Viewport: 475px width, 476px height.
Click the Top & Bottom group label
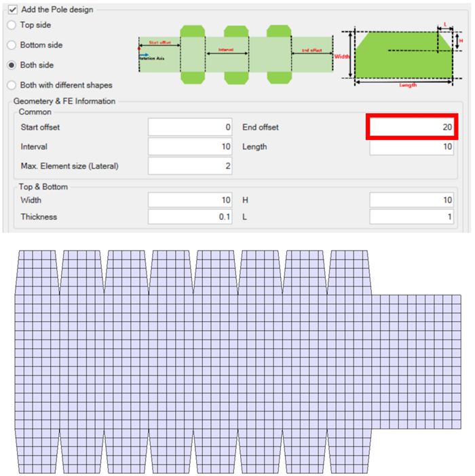(43, 187)
